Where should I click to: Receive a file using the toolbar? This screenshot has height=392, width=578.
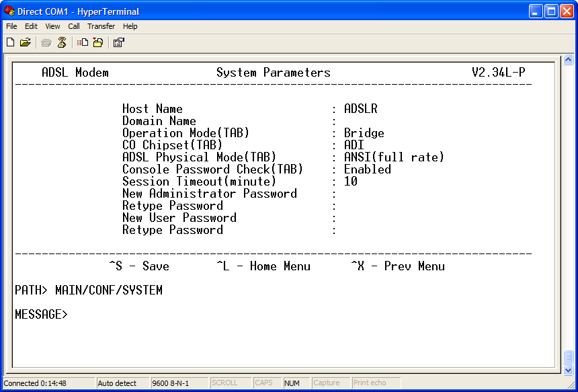click(x=97, y=42)
